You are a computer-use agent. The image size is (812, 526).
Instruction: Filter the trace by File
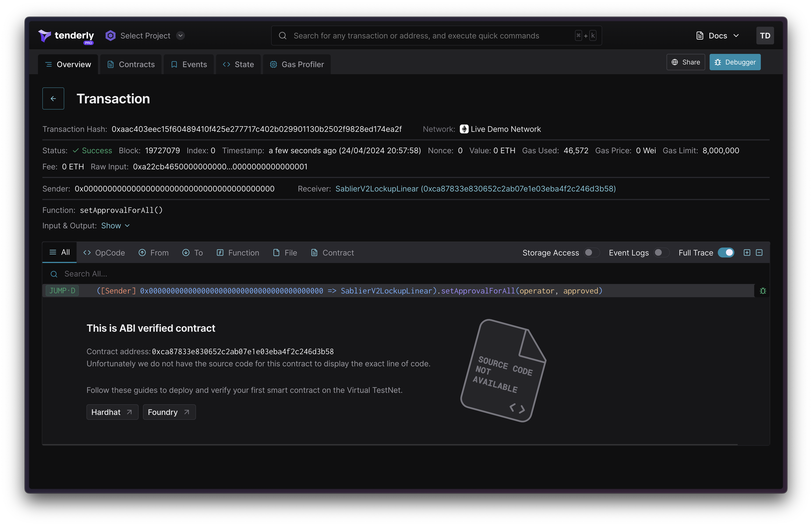pyautogui.click(x=285, y=253)
